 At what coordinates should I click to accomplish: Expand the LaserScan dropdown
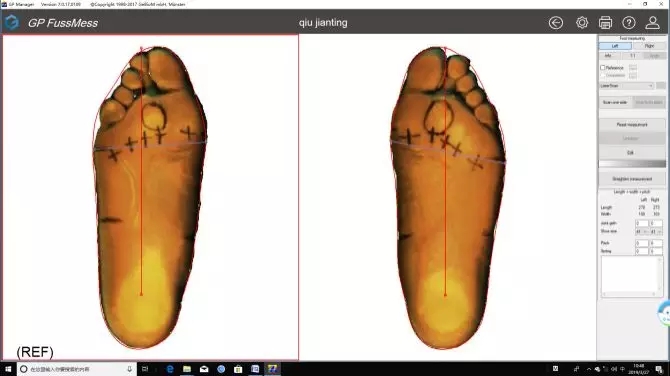tap(627, 86)
